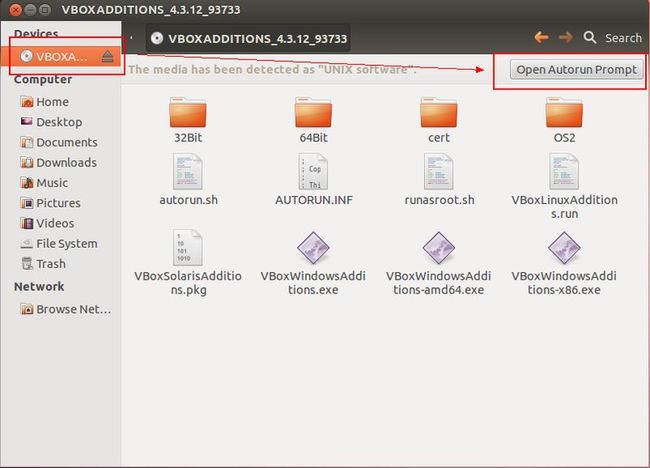Go forward with the right arrow

565,38
